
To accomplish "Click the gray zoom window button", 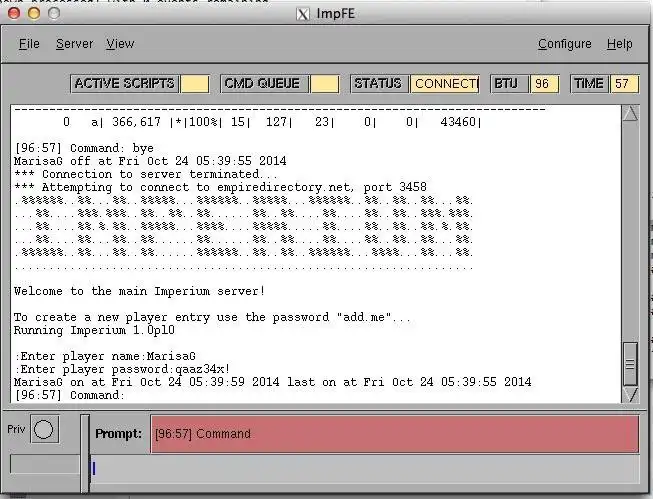I will click(54, 13).
